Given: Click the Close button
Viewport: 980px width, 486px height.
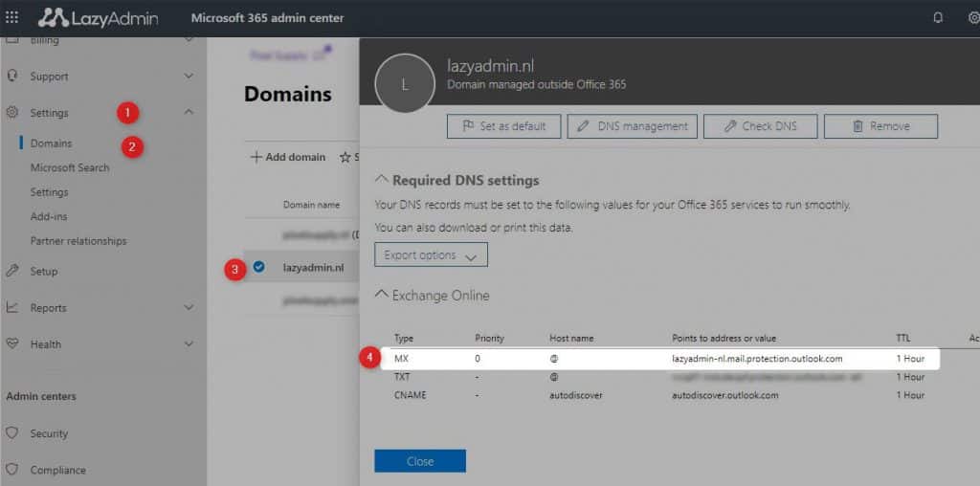Looking at the screenshot, I should [420, 462].
